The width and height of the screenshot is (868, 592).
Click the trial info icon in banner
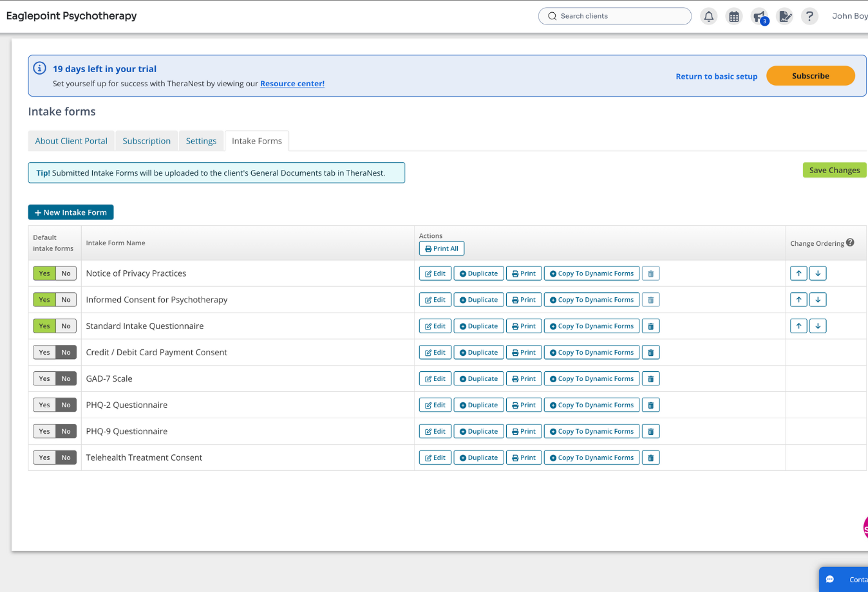[x=39, y=68]
